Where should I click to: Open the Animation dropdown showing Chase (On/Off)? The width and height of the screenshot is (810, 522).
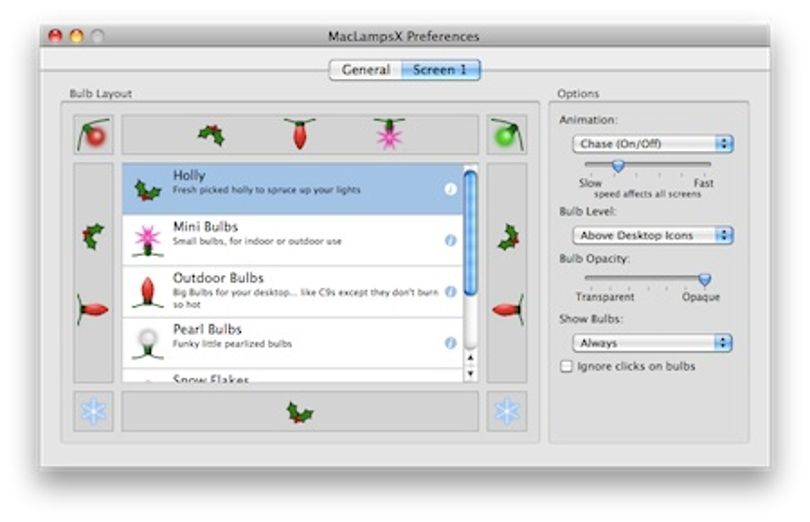pyautogui.click(x=653, y=144)
